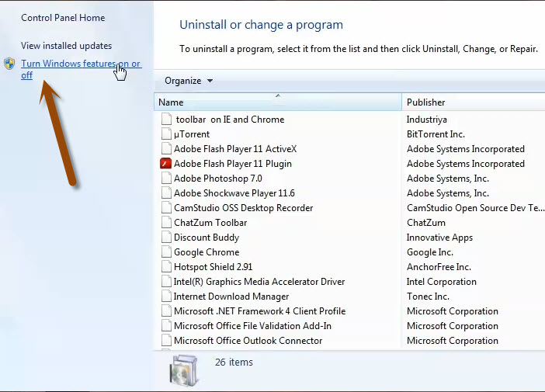Click the '26 items' status text
545x392 pixels.
click(x=234, y=362)
